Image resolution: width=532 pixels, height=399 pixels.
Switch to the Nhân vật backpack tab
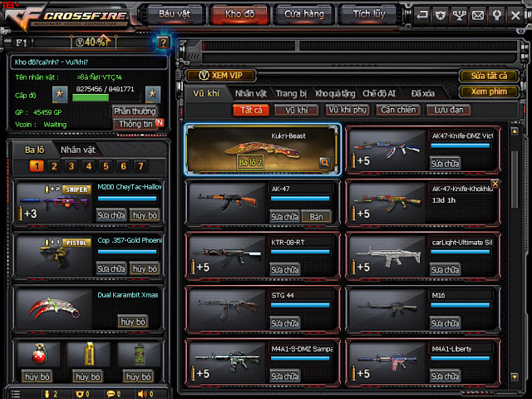[78, 150]
